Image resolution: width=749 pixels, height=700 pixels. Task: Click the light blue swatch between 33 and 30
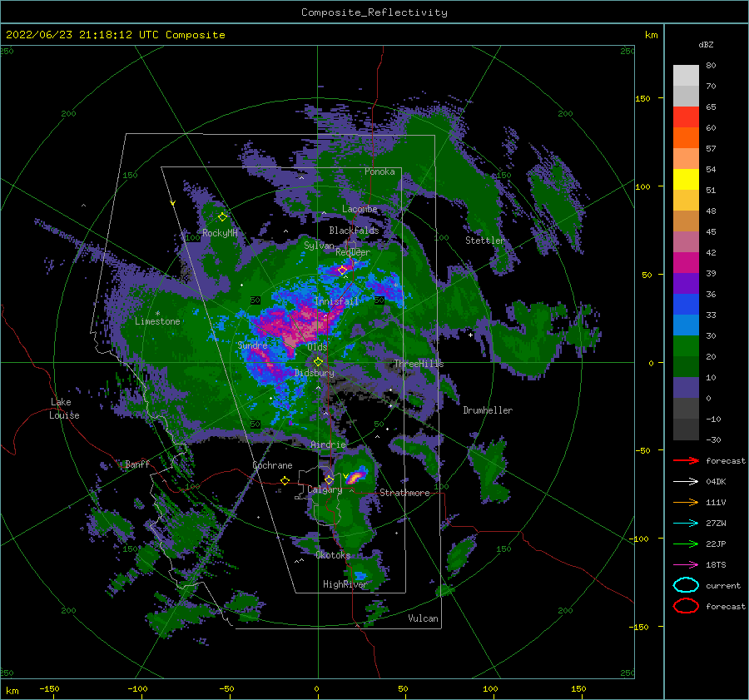click(686, 325)
